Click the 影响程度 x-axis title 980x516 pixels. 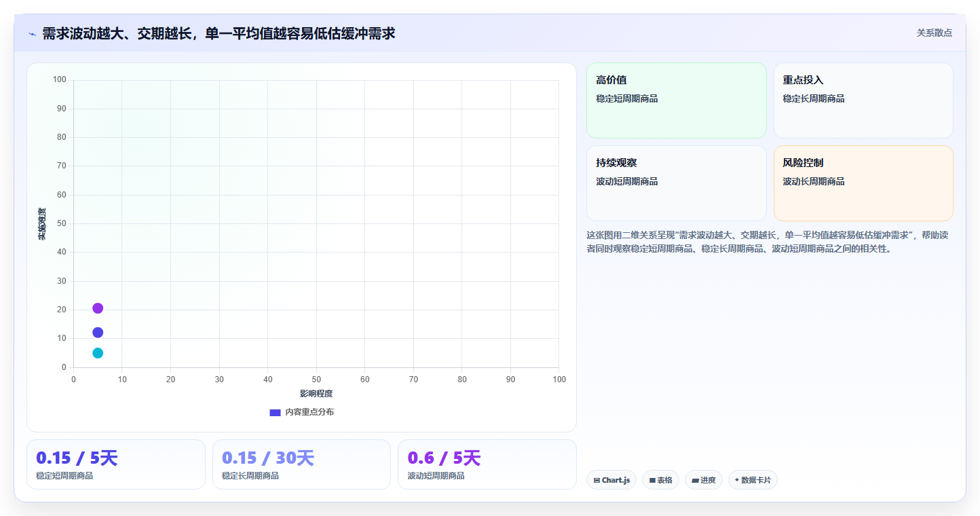point(316,394)
